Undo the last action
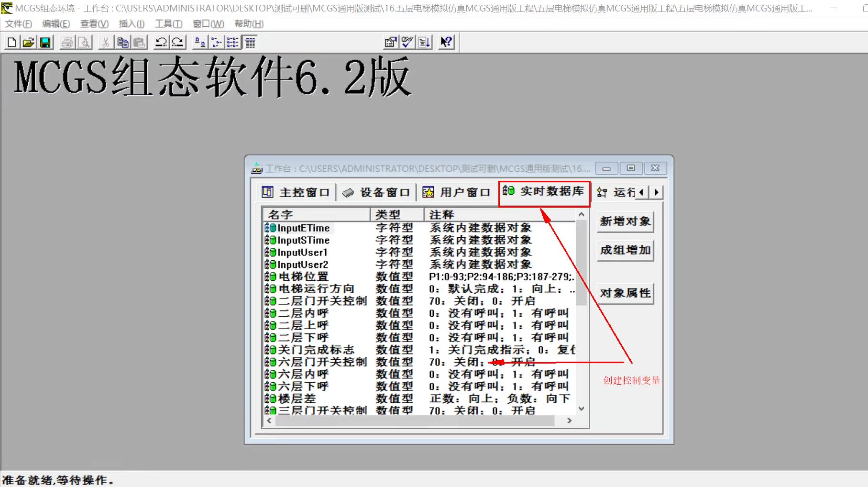The width and height of the screenshot is (868, 487). [162, 42]
